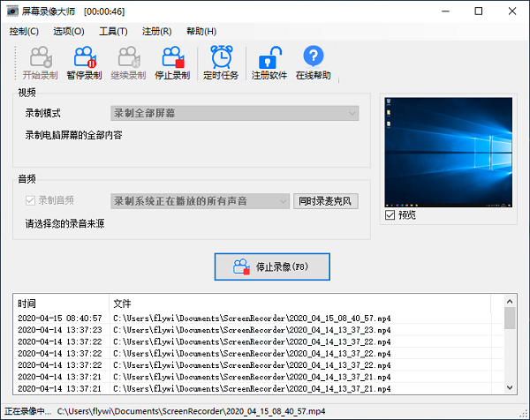Viewport: 530px width, 420px height.
Task: Open the 选项(O) menu
Action: tap(68, 31)
